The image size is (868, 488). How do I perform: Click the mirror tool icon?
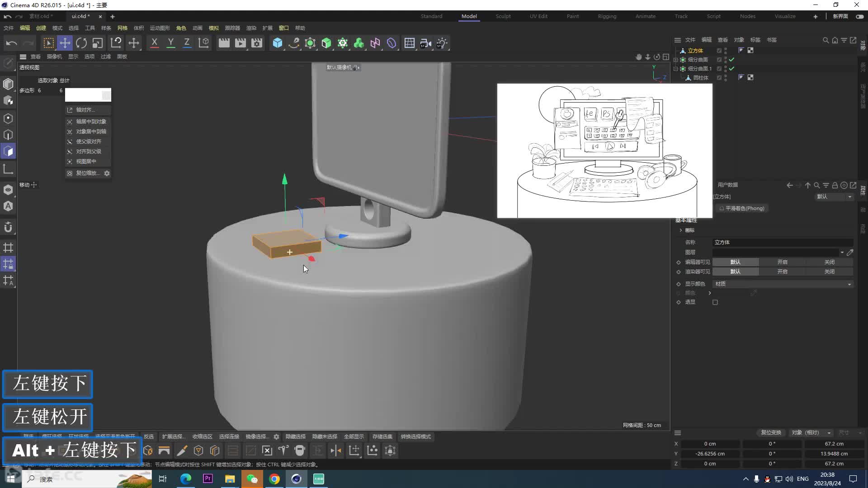pyautogui.click(x=336, y=450)
